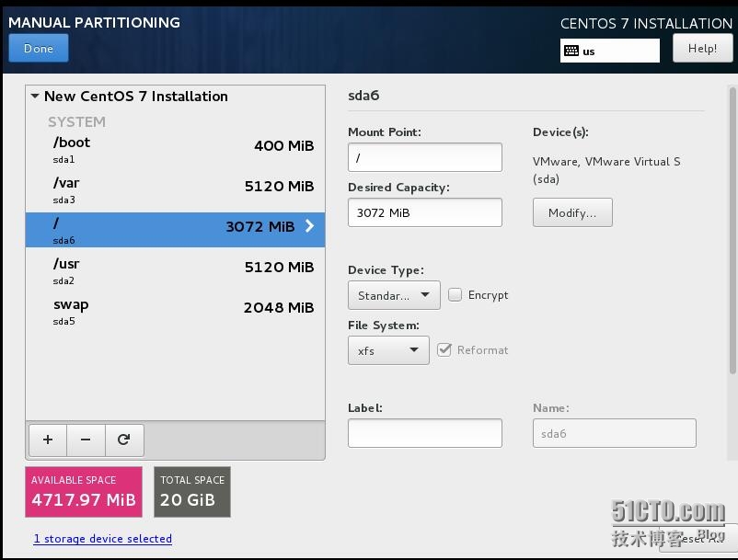Select the swap partition

click(x=138, y=311)
